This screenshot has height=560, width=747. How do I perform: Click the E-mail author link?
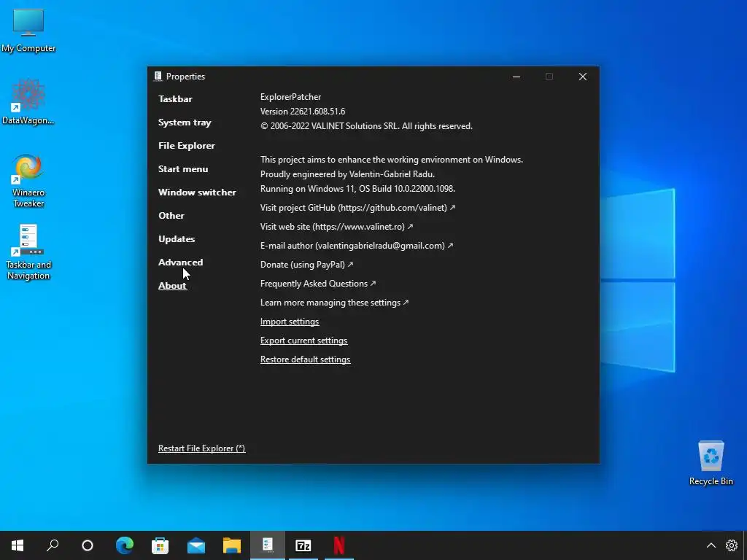point(356,246)
